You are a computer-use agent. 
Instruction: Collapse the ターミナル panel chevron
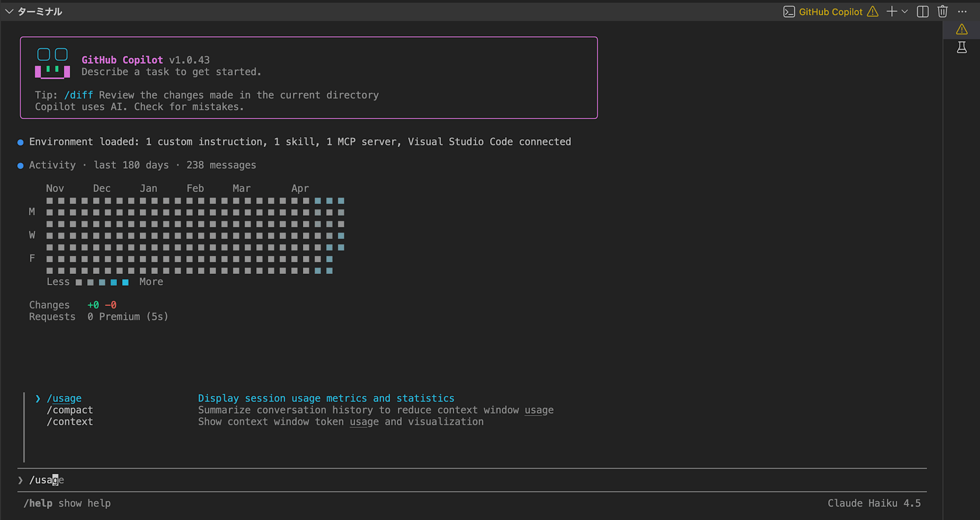(x=9, y=11)
